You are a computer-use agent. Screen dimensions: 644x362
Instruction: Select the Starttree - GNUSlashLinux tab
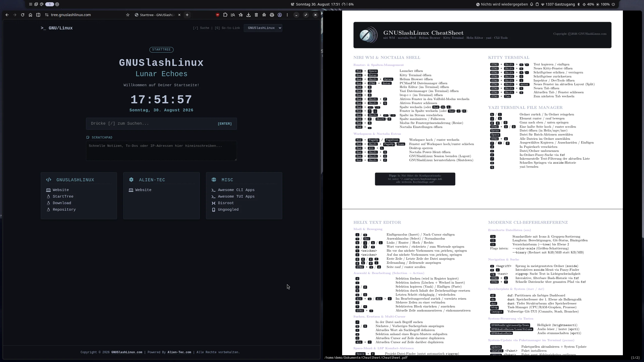(x=157, y=15)
